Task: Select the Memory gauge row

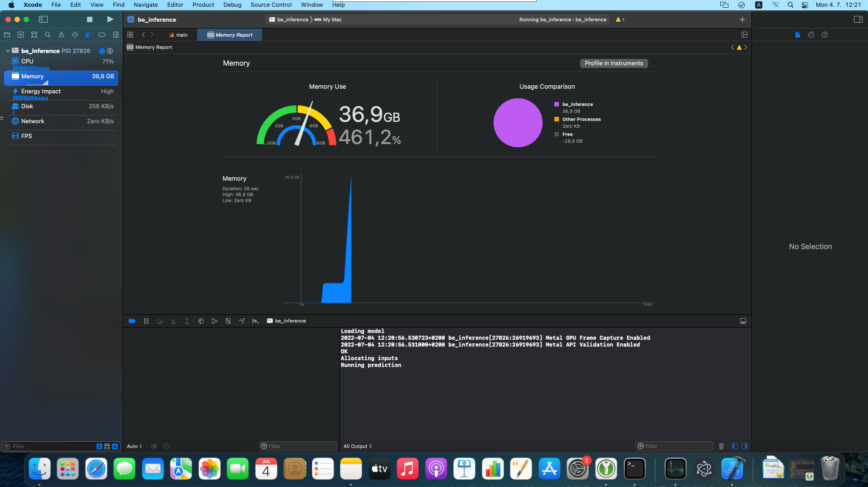Action: pos(61,77)
